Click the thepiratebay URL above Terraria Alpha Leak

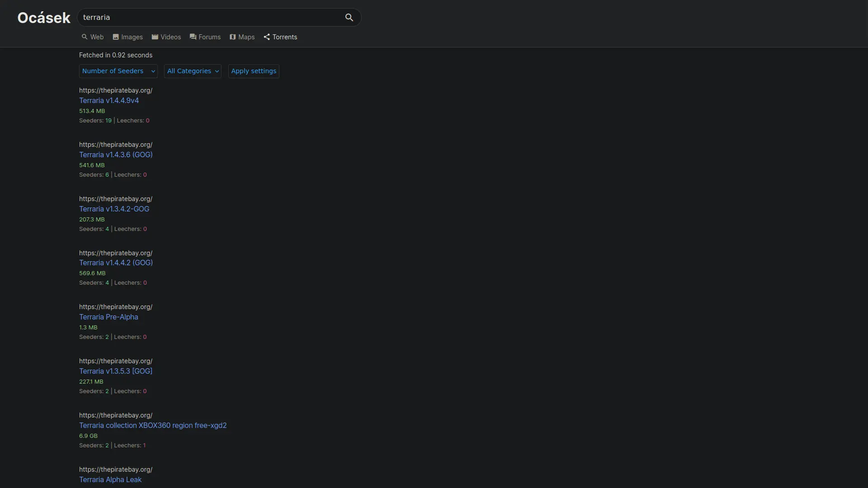pyautogui.click(x=116, y=469)
